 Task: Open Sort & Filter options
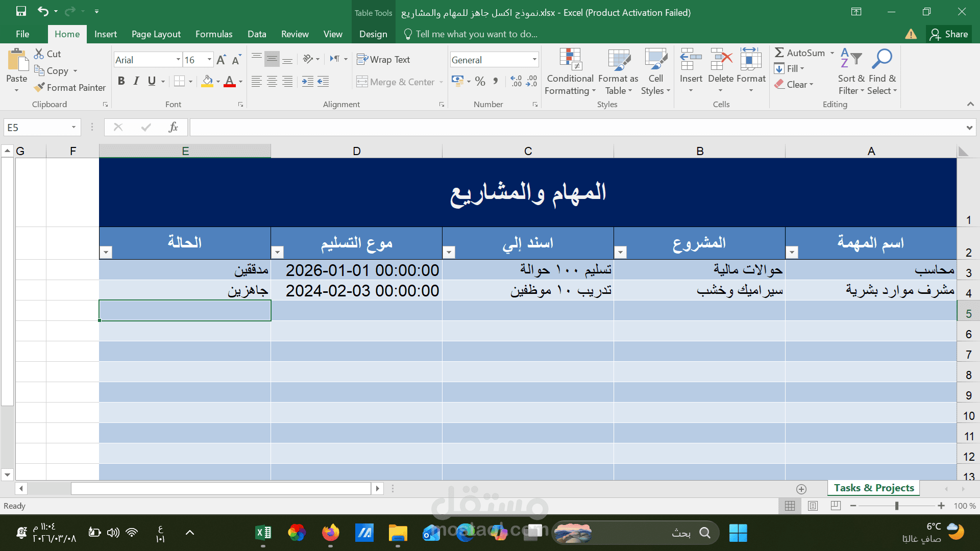coord(851,71)
